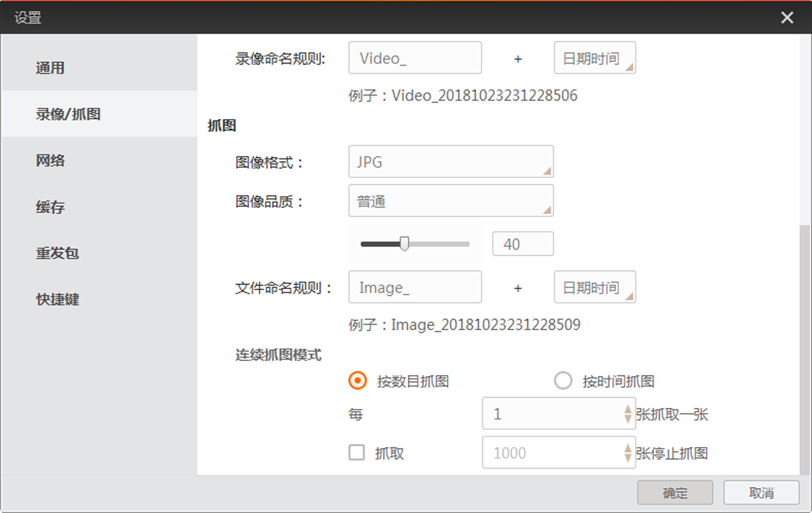Enable the 抓取 stop-count checkbox

pyautogui.click(x=357, y=452)
